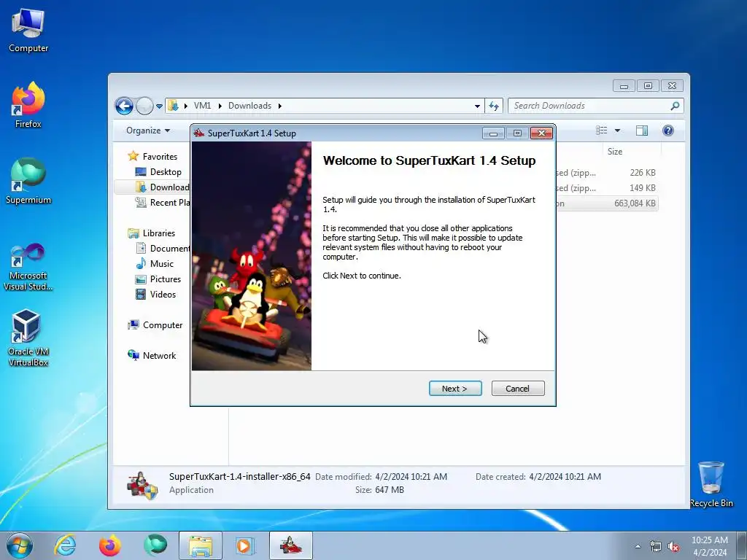Close the SuperTuxKart Setup dialog

542,133
